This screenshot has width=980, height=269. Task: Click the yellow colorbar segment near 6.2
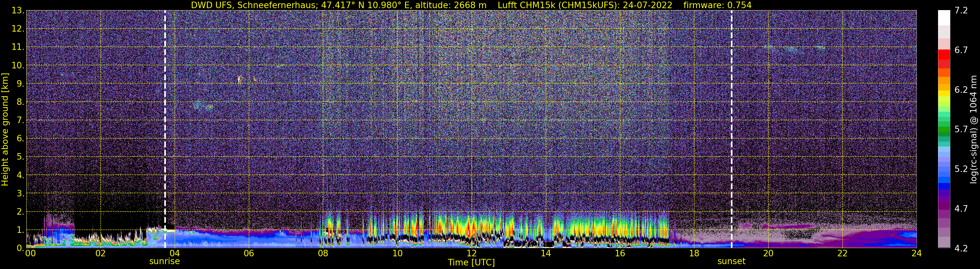point(944,93)
